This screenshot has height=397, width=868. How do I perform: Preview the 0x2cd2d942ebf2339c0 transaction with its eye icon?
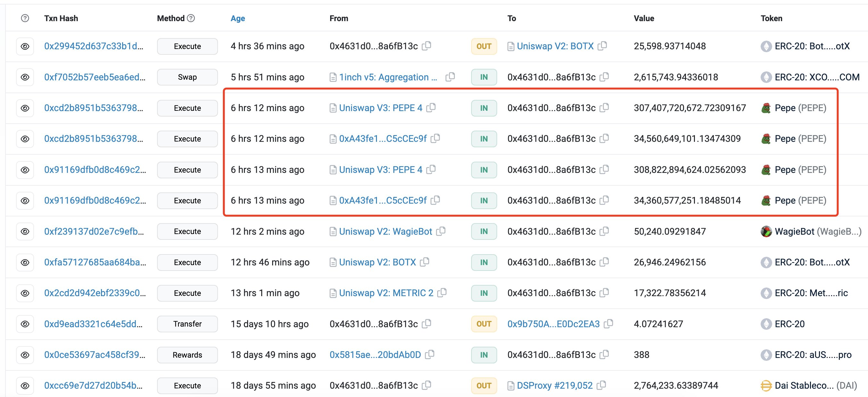[25, 293]
